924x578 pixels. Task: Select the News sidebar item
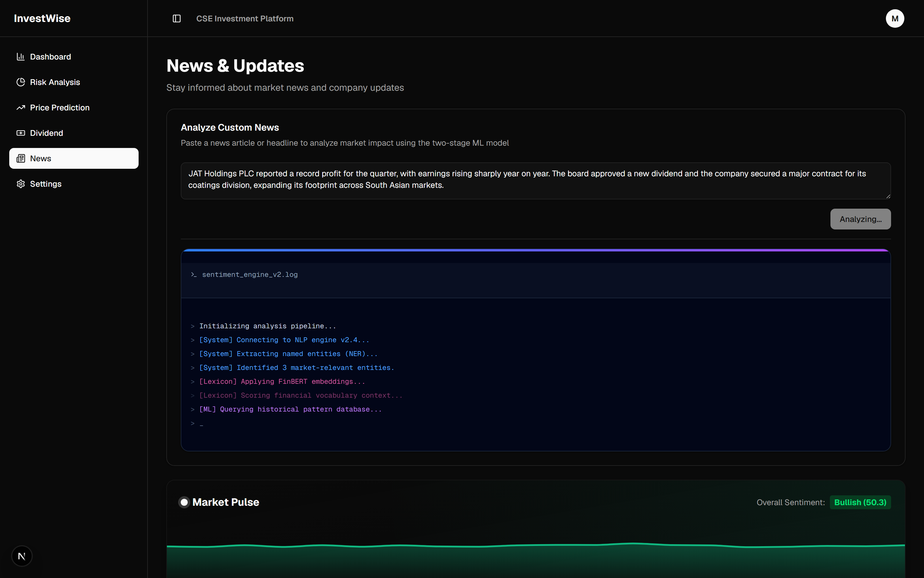[x=74, y=158]
